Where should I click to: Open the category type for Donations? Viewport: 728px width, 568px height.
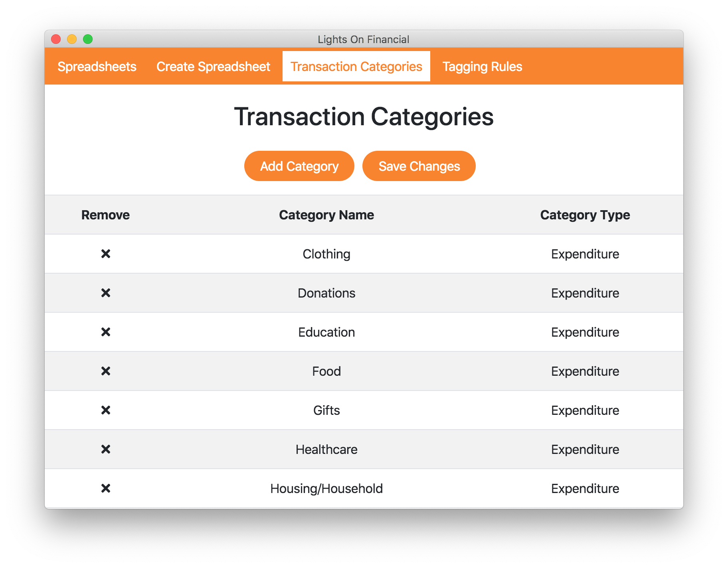click(x=585, y=293)
